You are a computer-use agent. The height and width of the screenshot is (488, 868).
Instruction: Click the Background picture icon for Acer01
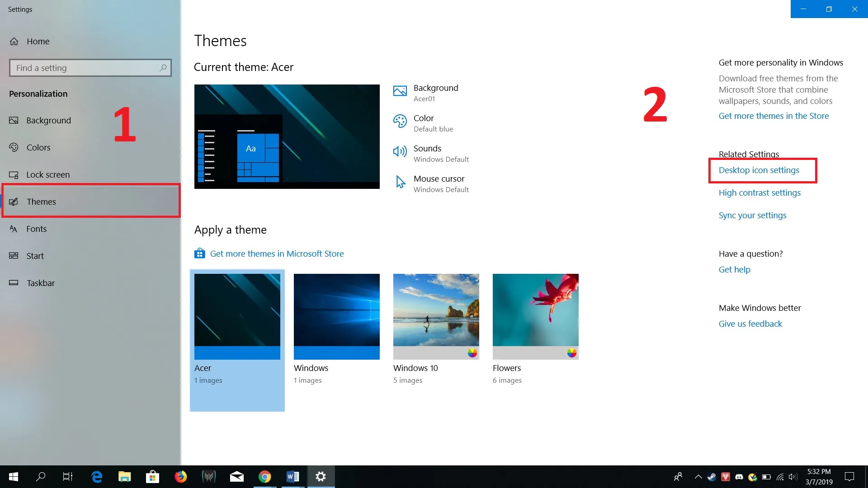pyautogui.click(x=400, y=91)
